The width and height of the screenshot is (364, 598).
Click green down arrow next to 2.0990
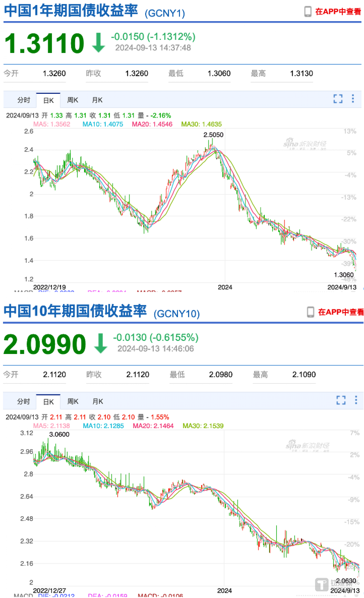tap(101, 343)
